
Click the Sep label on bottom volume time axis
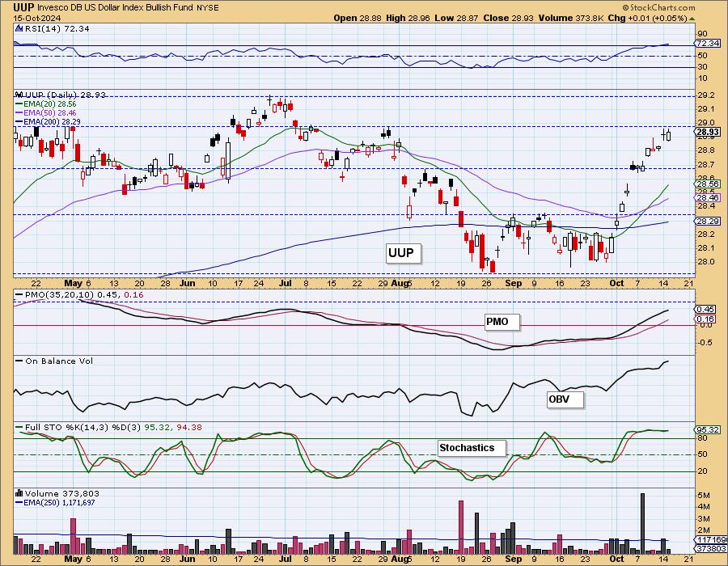pyautogui.click(x=513, y=559)
